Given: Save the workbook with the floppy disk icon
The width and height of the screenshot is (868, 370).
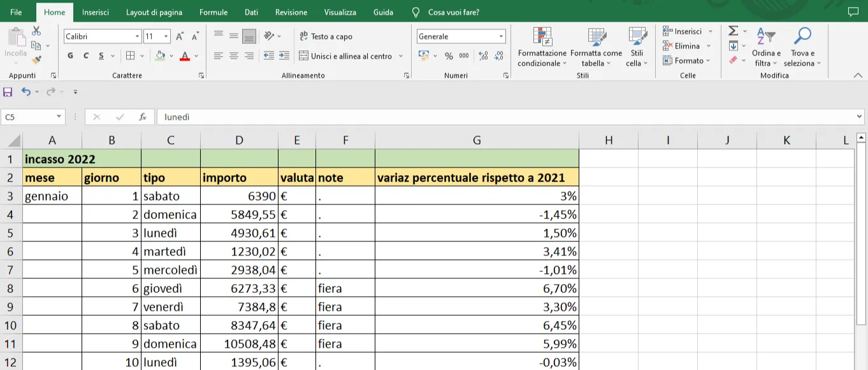Looking at the screenshot, I should click(8, 92).
